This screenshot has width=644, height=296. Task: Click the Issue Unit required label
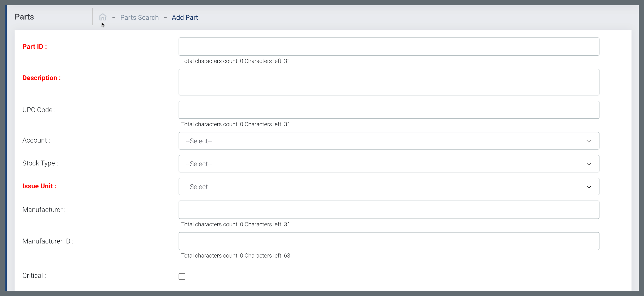pyautogui.click(x=39, y=186)
